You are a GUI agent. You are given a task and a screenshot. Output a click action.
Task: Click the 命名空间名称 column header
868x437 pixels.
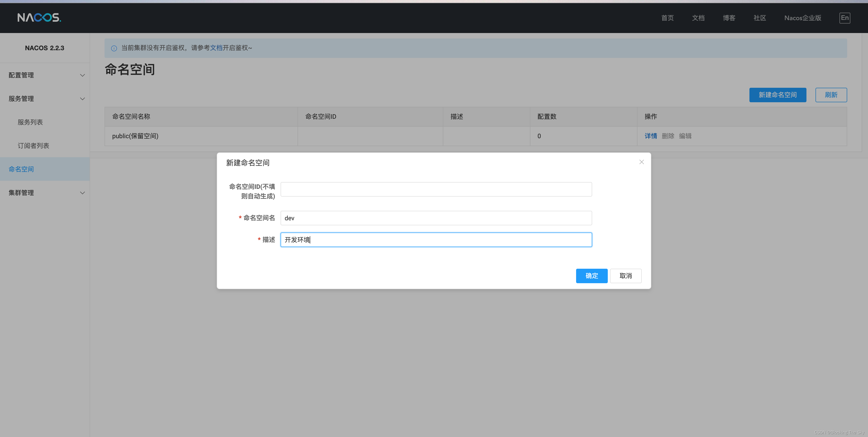point(201,116)
